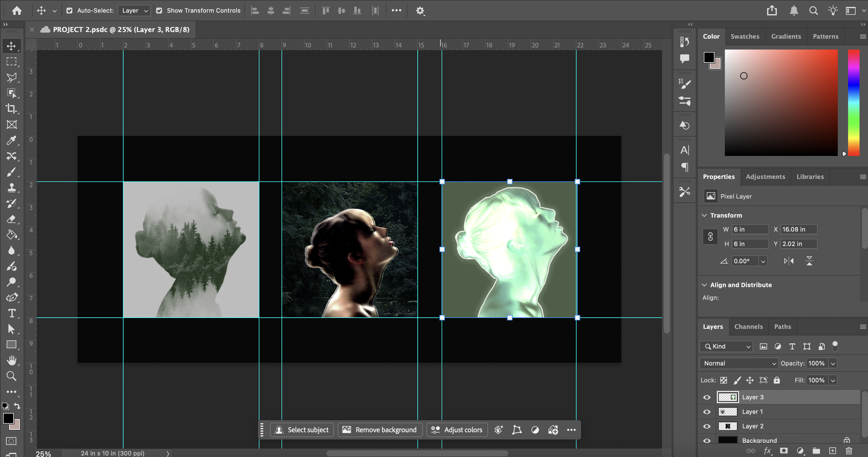Viewport: 868px width, 457px height.
Task: Disable Show Transform Controls checkbox
Action: (159, 10)
